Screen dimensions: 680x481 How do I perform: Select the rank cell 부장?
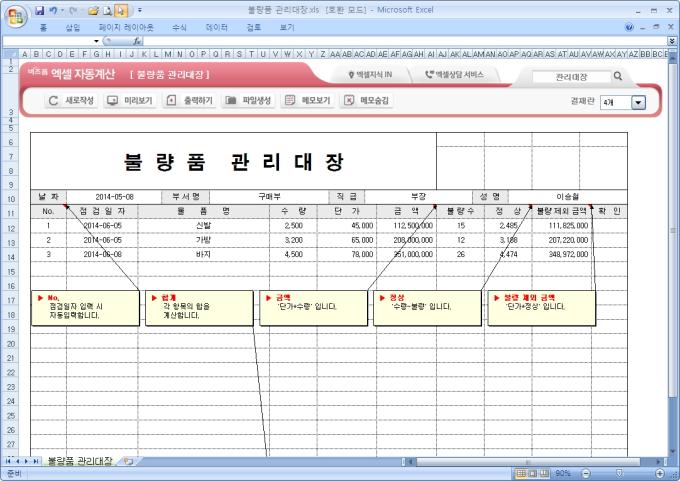click(418, 197)
